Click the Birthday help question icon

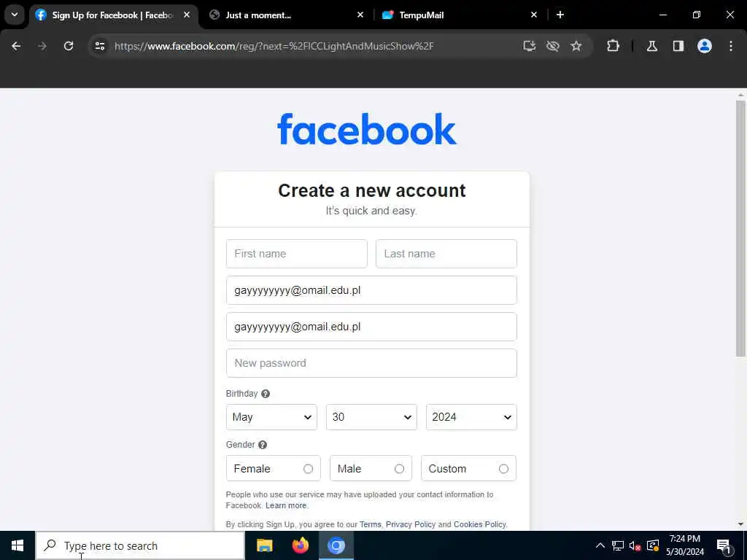(x=266, y=394)
